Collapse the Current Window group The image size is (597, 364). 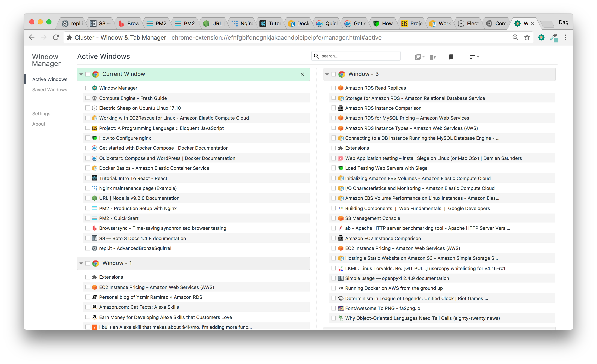(81, 74)
